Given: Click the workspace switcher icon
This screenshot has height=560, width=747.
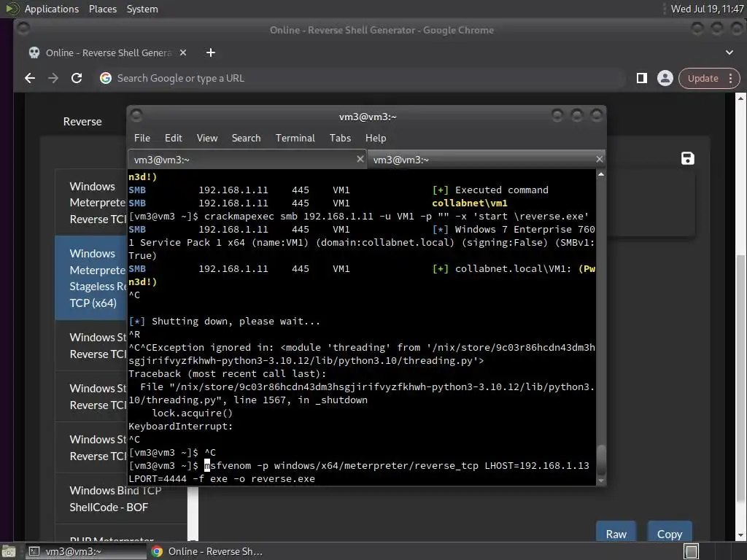Looking at the screenshot, I should 692,551.
